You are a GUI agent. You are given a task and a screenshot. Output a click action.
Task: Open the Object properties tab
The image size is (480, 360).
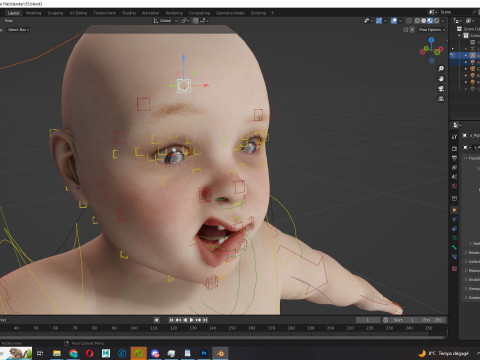coord(454,210)
